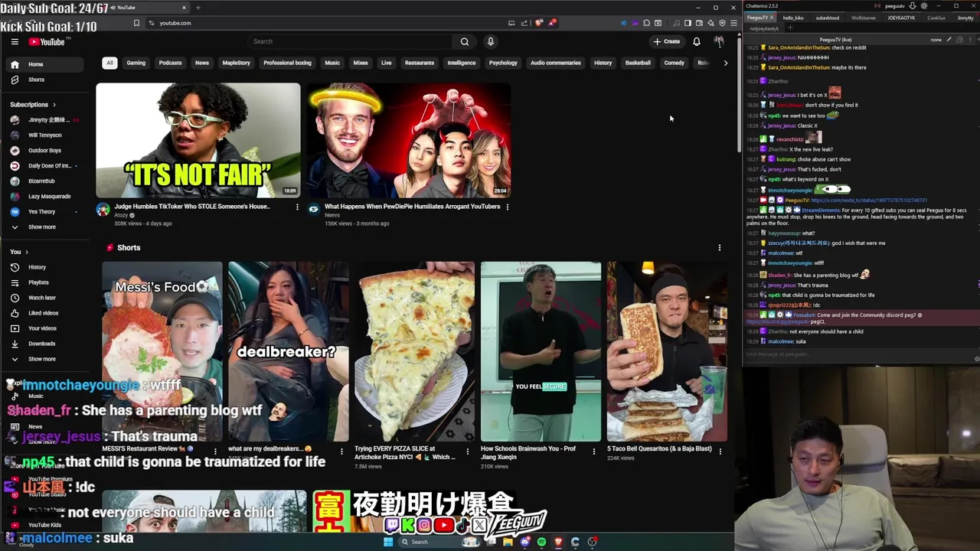Open Brave's hamburger main menu
Screen dimensions: 980x551
click(733, 23)
